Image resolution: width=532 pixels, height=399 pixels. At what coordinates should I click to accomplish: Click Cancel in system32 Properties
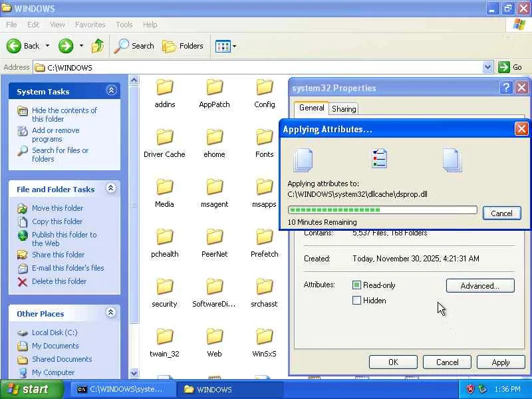tap(447, 362)
